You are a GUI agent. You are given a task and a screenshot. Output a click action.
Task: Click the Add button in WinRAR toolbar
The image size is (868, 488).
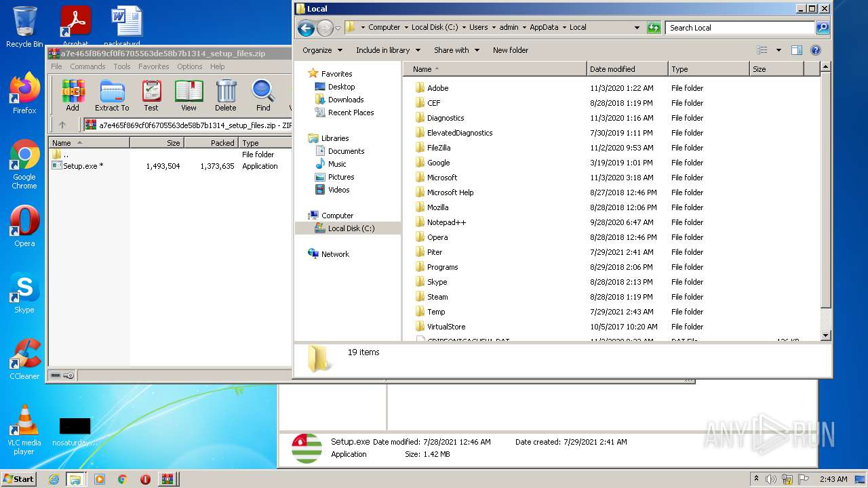point(73,96)
